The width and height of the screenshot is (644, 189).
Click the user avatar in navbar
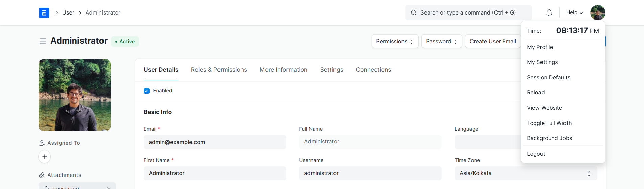pyautogui.click(x=598, y=13)
